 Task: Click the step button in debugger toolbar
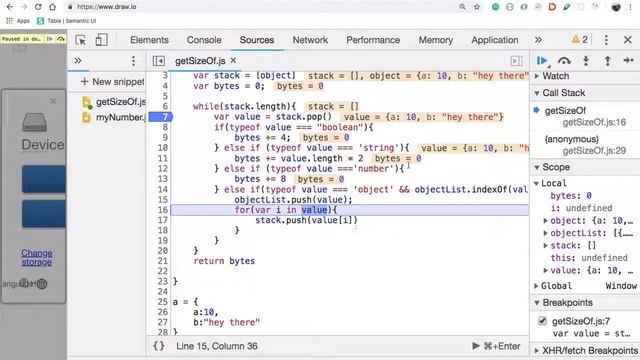click(x=629, y=60)
